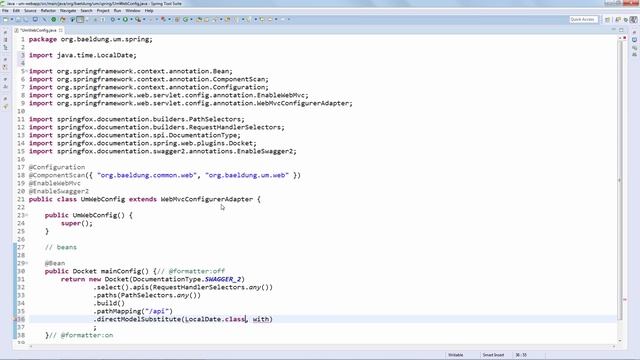640x360 pixels.
Task: Click the Smart Insert status bar entry
Action: tap(493, 355)
